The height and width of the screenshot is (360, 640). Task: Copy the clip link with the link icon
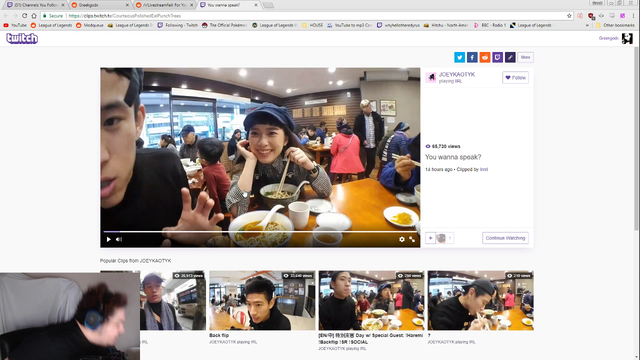pyautogui.click(x=510, y=58)
